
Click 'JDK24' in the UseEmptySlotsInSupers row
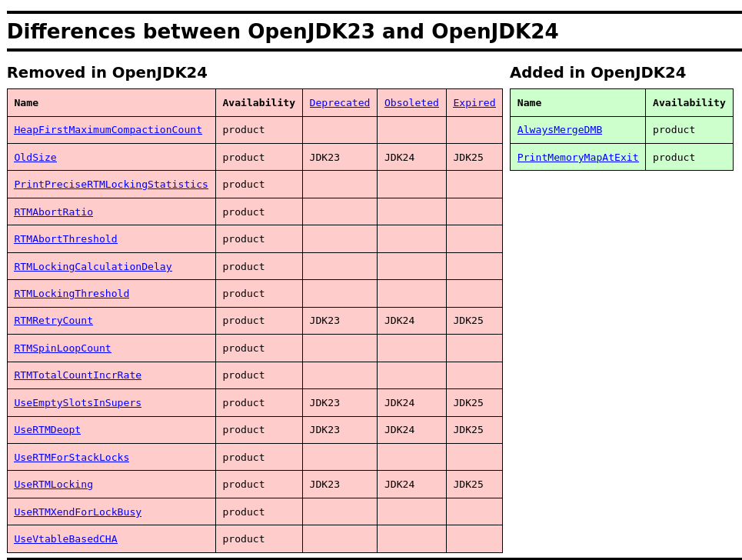click(x=399, y=403)
